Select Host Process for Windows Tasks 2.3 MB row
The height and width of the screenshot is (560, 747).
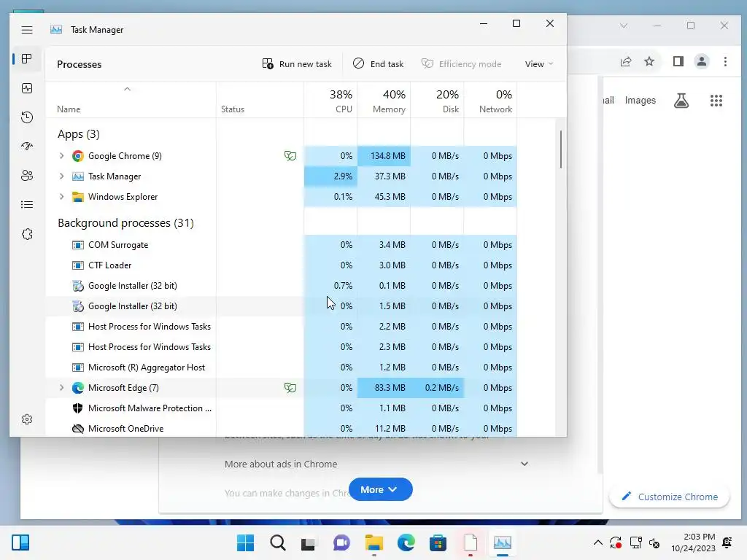point(281,347)
